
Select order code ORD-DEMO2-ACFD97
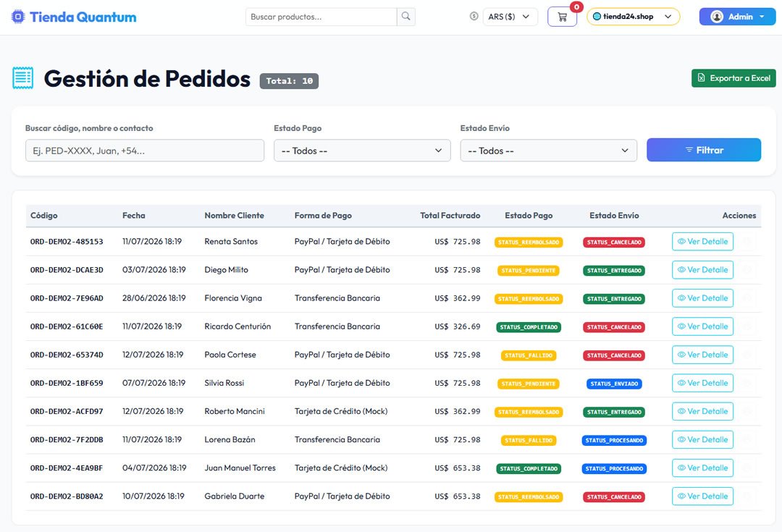(67, 411)
